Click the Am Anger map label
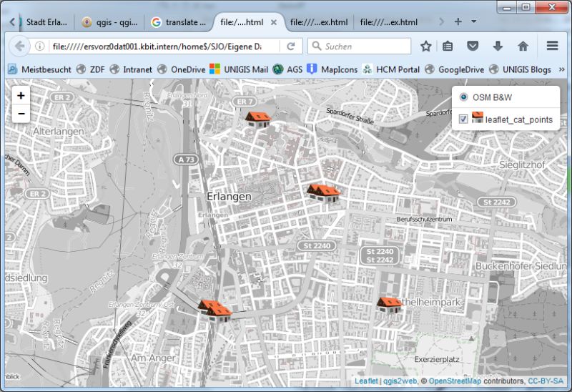 153,358
